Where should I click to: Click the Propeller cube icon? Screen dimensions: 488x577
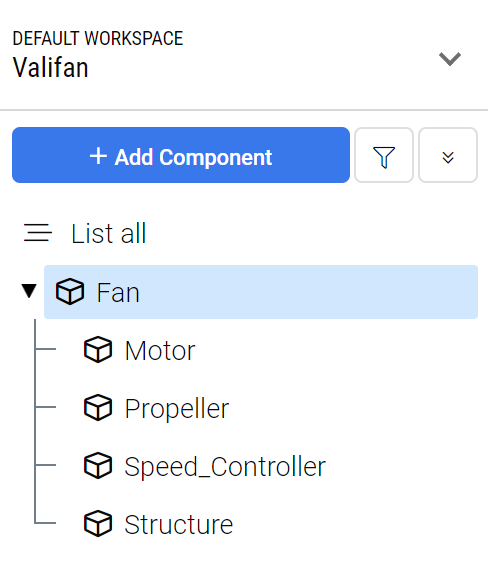click(98, 407)
